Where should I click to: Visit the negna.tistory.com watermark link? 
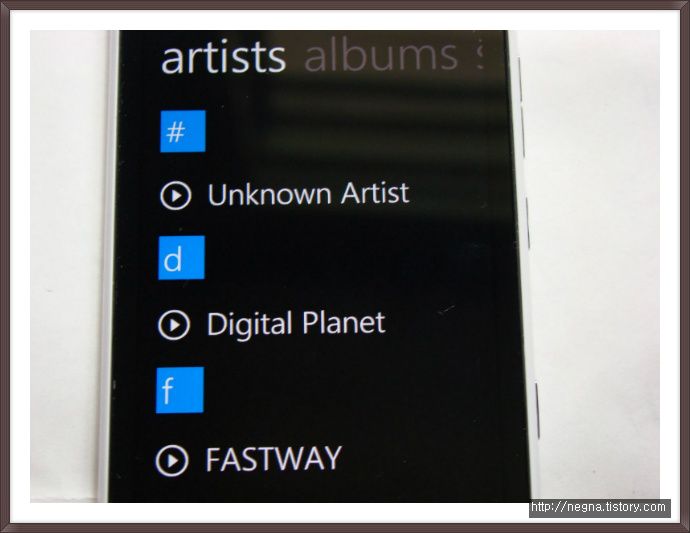tap(599, 507)
